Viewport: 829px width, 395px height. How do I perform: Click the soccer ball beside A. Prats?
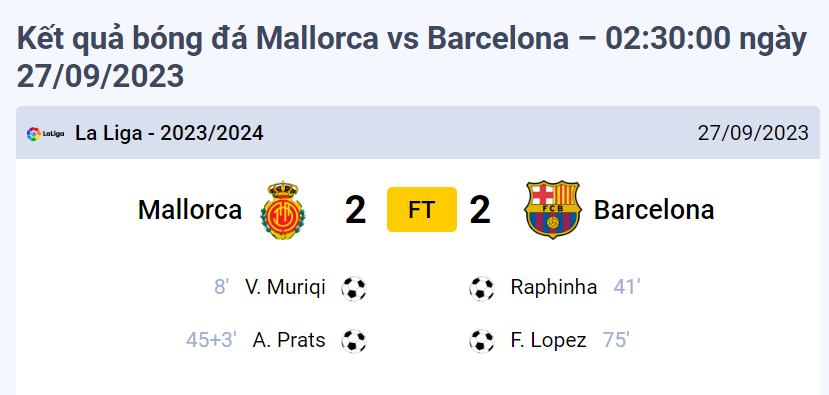pyautogui.click(x=354, y=341)
